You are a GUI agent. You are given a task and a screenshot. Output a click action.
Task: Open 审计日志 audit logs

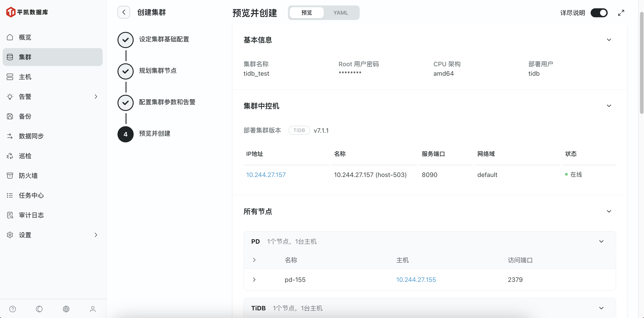click(31, 215)
